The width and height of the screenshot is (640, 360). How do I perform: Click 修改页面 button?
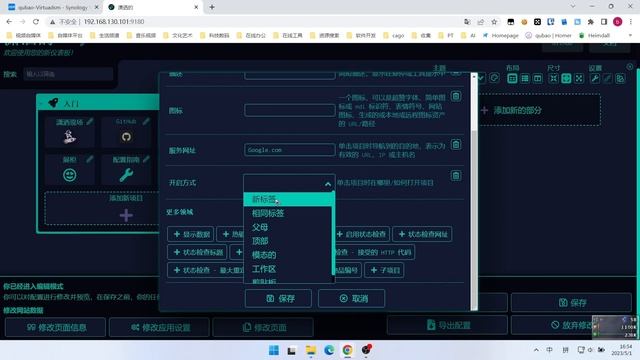263,327
